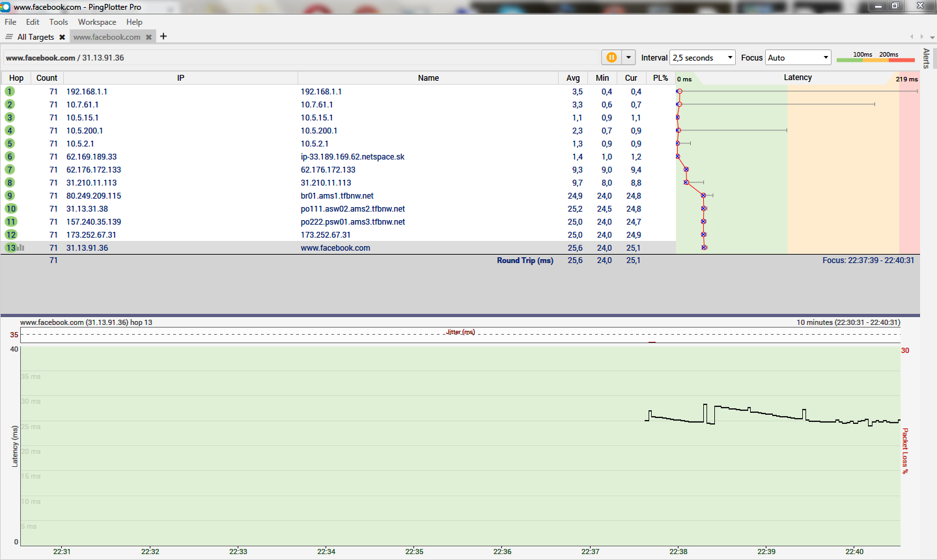Switch to the All Targets tab
This screenshot has height=560, width=937.
(35, 37)
